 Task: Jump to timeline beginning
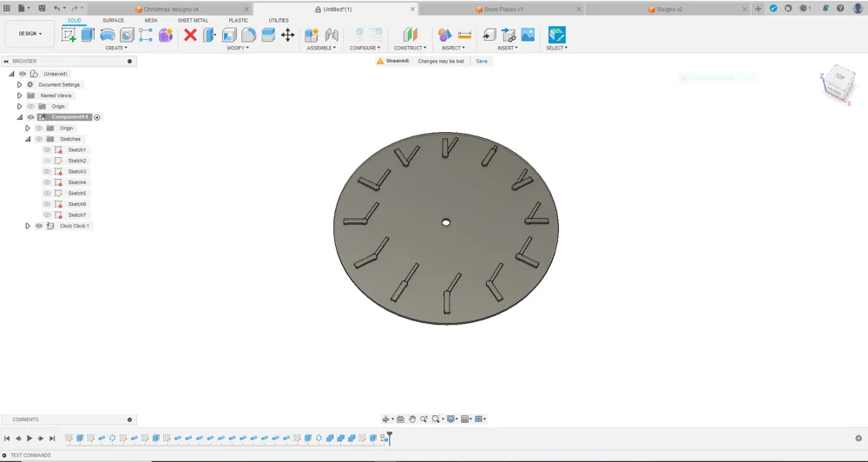(7, 439)
